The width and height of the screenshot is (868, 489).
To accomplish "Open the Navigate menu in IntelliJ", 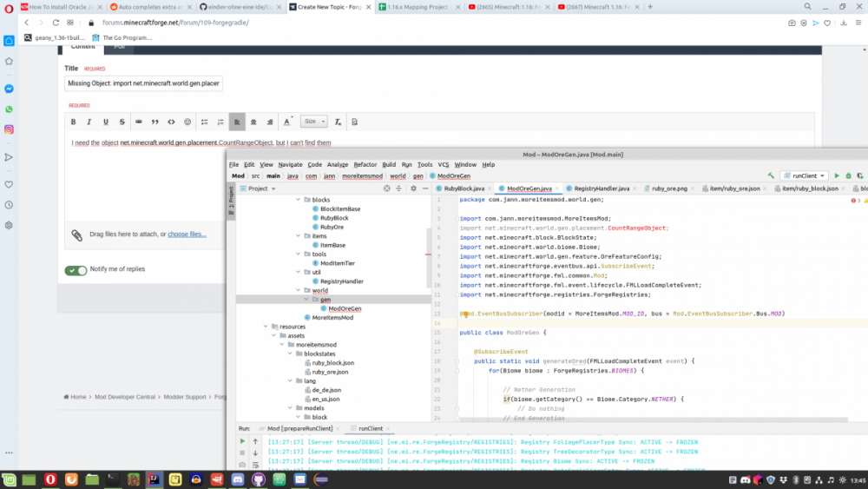I will pos(290,164).
